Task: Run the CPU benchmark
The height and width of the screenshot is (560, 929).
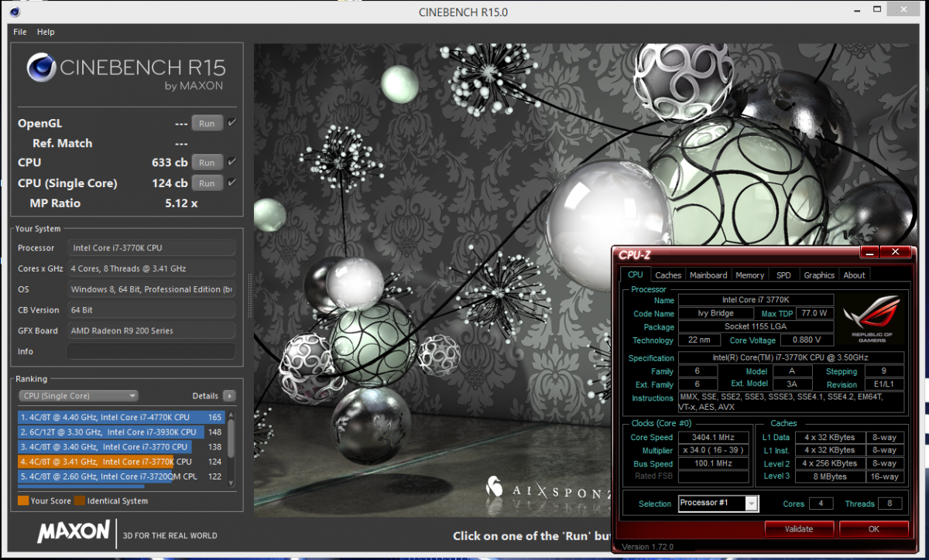Action: click(207, 162)
